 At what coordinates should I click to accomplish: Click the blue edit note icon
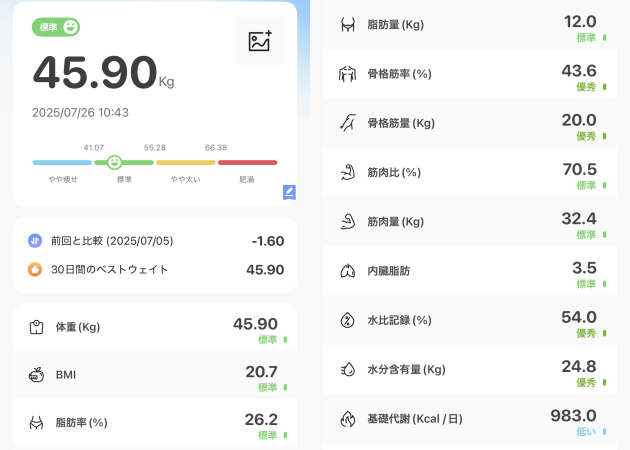[x=289, y=192]
